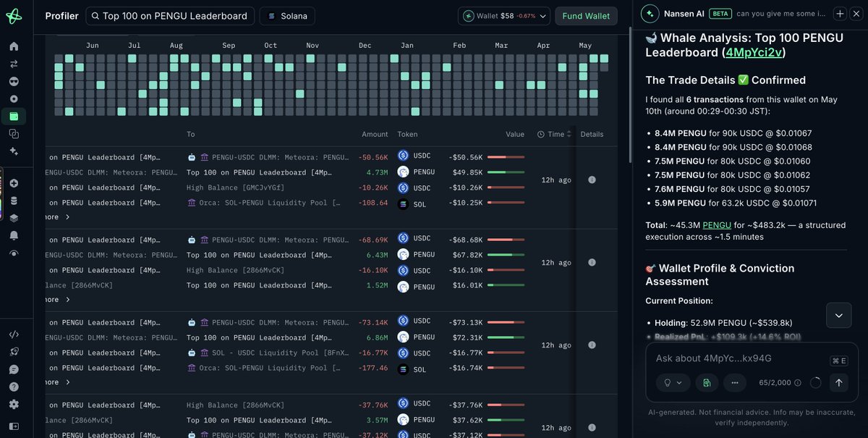868x438 pixels.
Task: Open the Smart Money face icon
Action: coord(14,81)
